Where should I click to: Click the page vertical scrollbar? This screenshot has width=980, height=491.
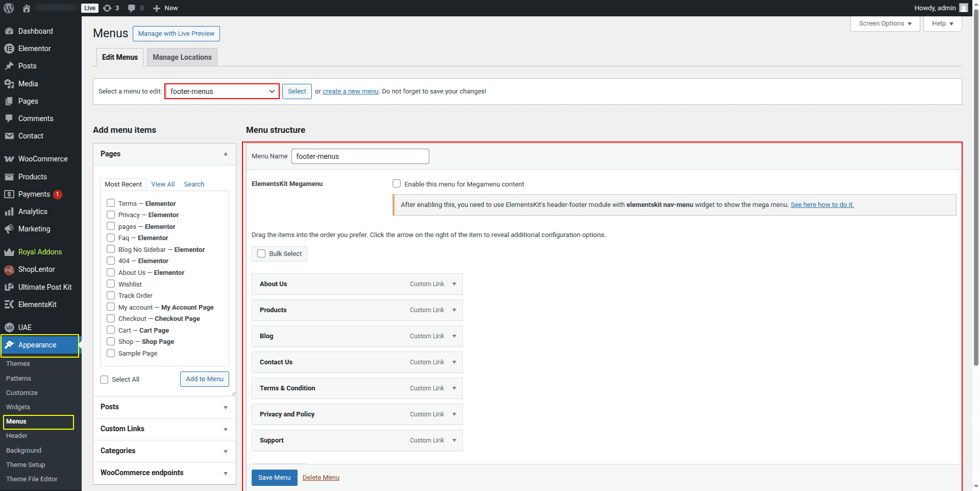tap(976, 204)
